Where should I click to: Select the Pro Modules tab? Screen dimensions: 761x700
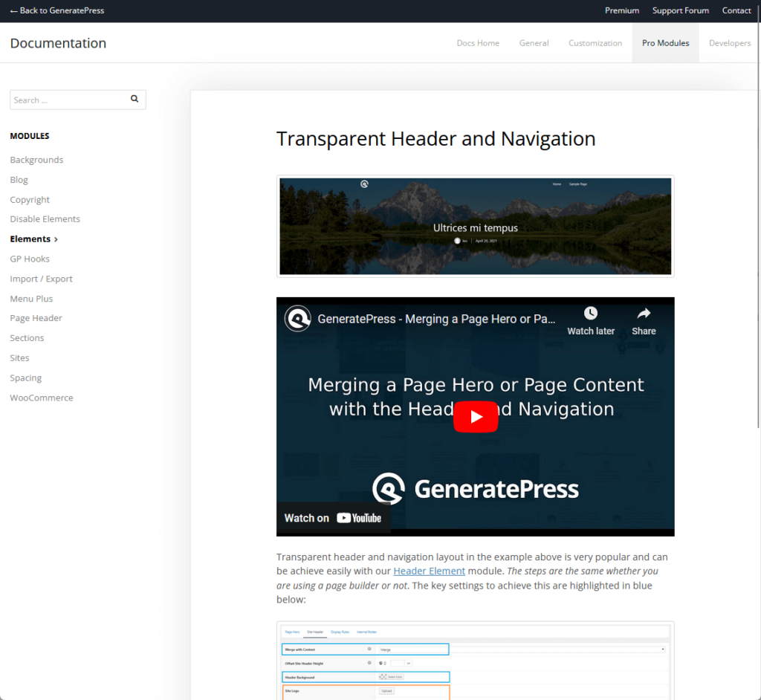(x=665, y=43)
